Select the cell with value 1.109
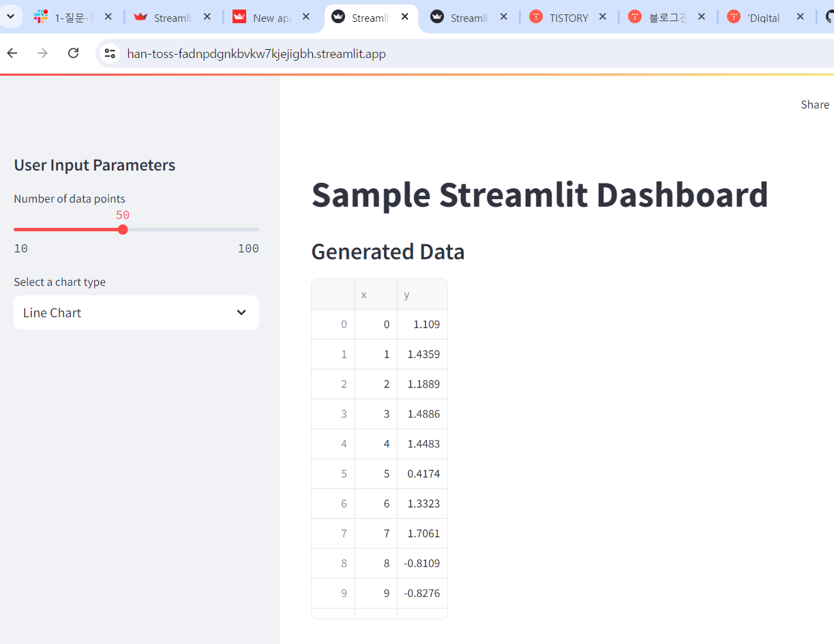Screen dimensions: 834x644 tap(422, 324)
